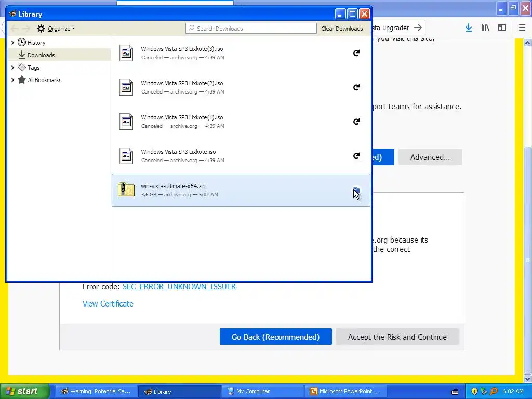
Task: Click Accept the Risk and Continue
Action: tap(397, 337)
